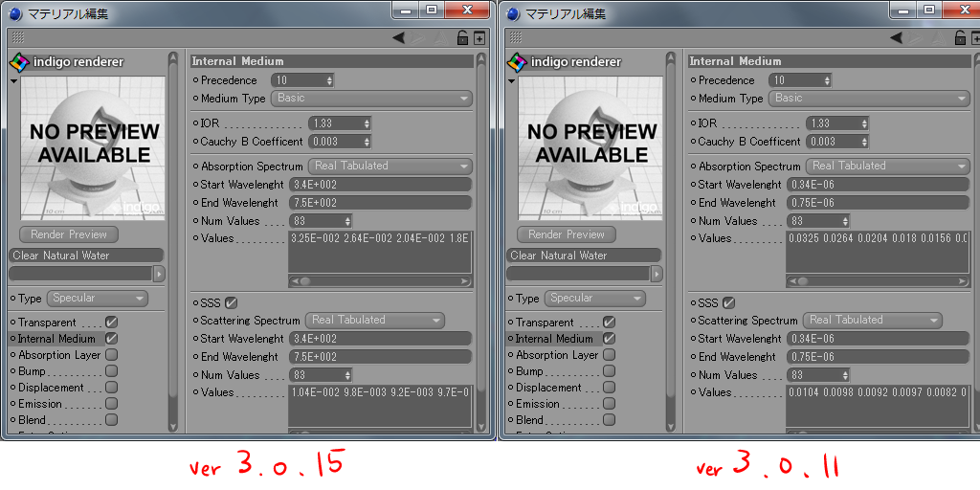The width and height of the screenshot is (980, 490).
Task: Click the lock icon in right window toolbar
Action: click(960, 38)
